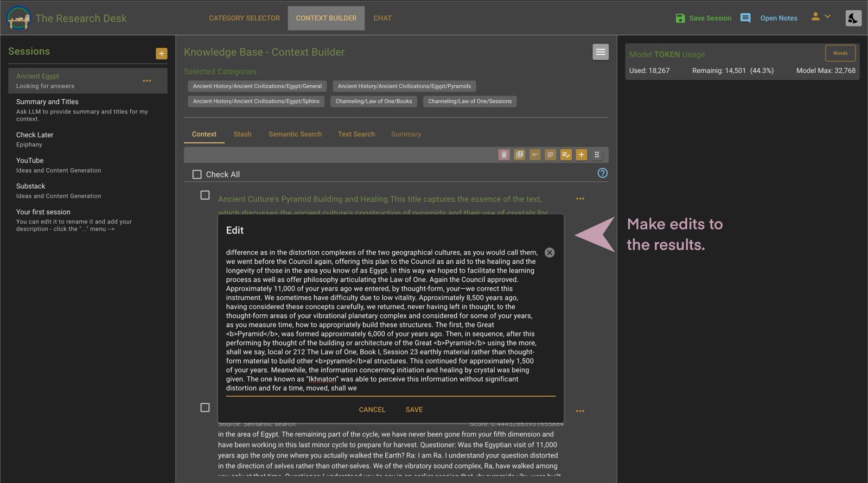Click The Research Desk logo icon
The height and width of the screenshot is (483, 868).
(18, 18)
